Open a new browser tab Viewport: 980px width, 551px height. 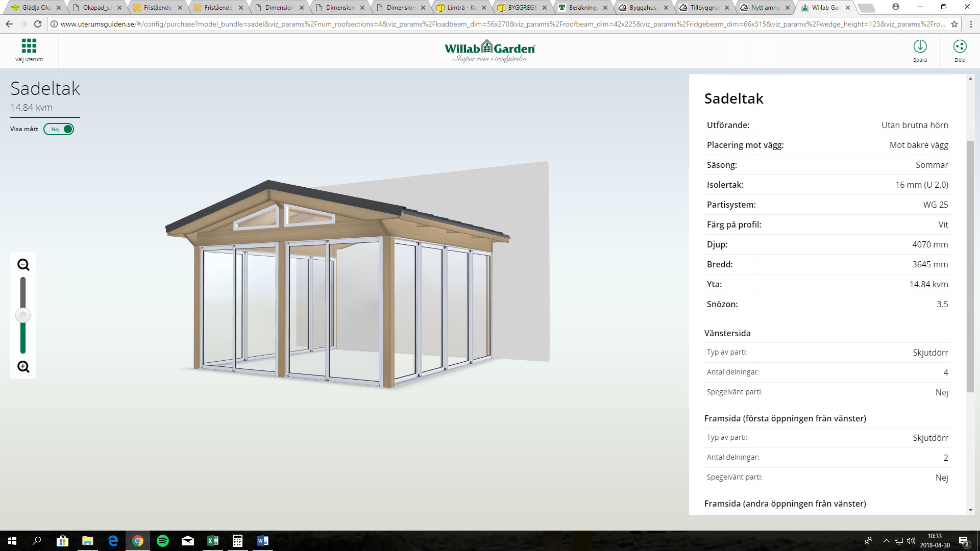866,8
